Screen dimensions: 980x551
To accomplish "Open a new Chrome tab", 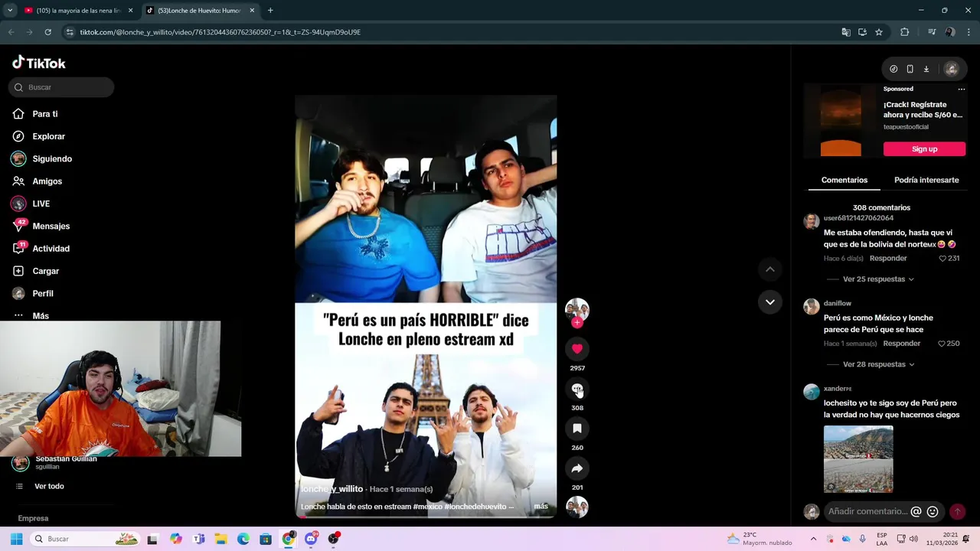I will tap(270, 11).
